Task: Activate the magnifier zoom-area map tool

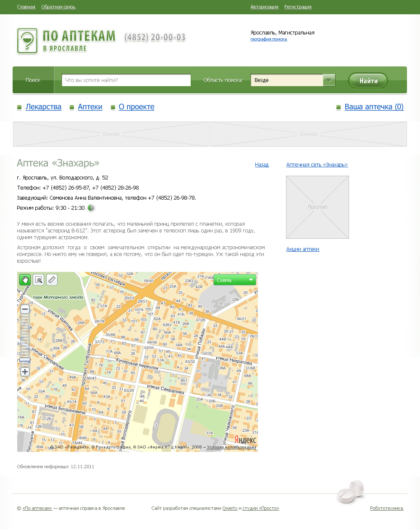Action: (x=38, y=280)
